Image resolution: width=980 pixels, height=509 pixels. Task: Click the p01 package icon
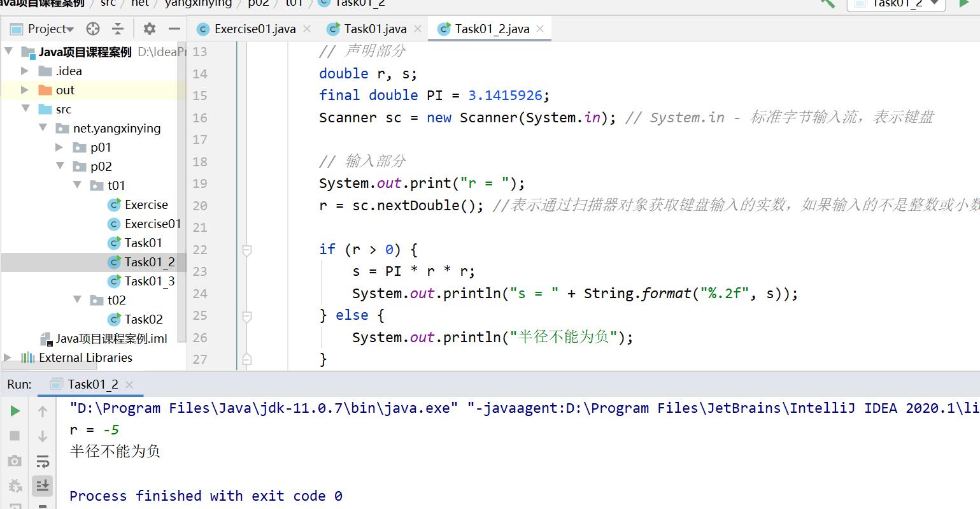[x=80, y=147]
